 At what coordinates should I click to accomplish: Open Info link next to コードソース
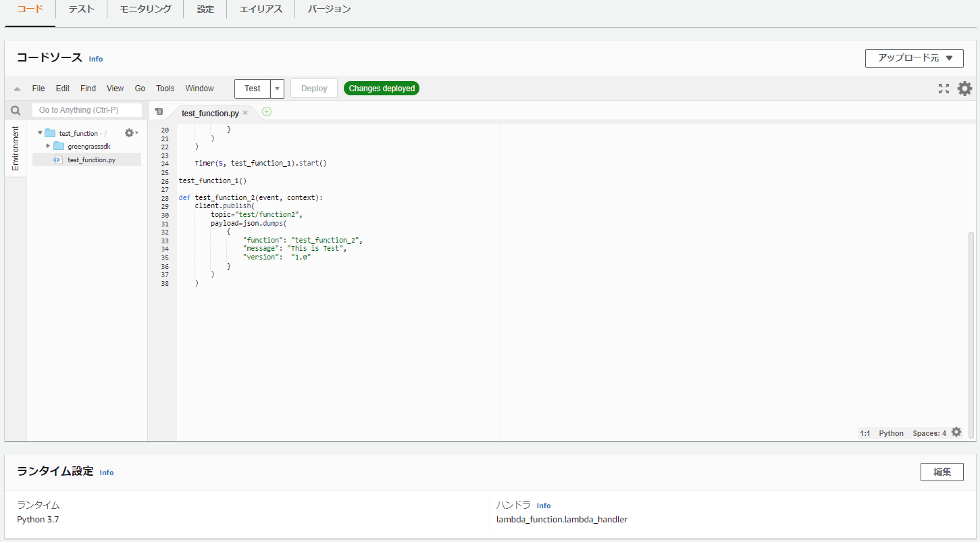[x=96, y=59]
